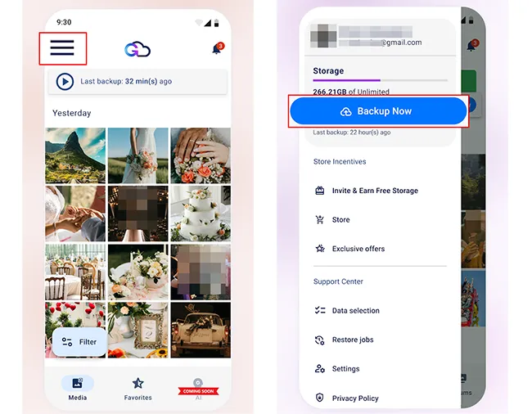
Task: Open notifications bell in left phone
Action: coord(218,47)
